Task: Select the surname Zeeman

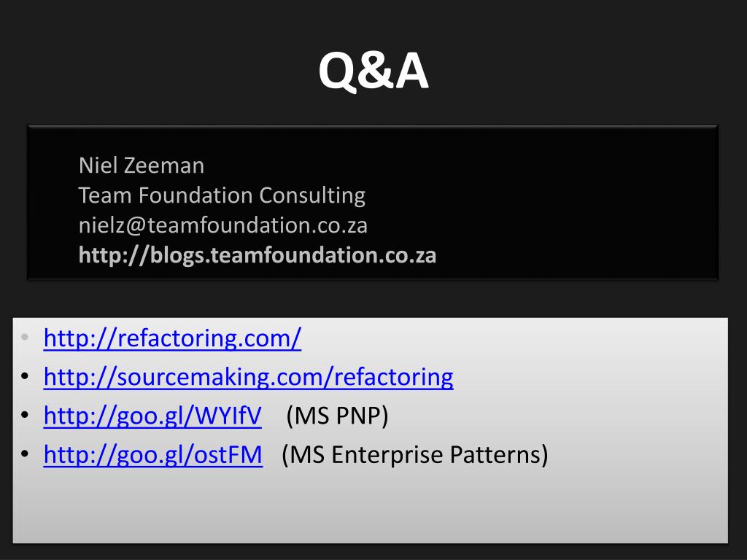Action: point(164,166)
